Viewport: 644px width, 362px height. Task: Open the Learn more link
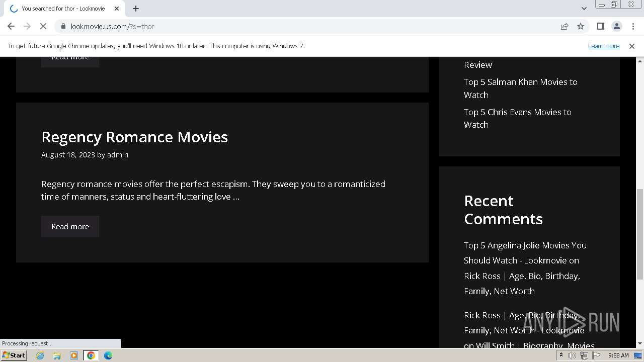pos(604,46)
